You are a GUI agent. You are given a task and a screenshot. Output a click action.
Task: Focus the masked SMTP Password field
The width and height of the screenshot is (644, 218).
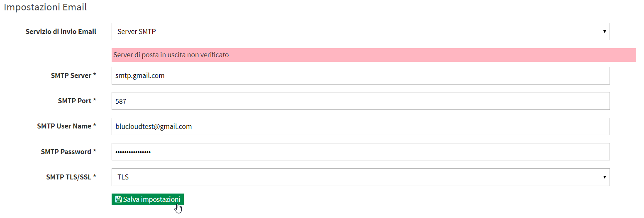(361, 152)
